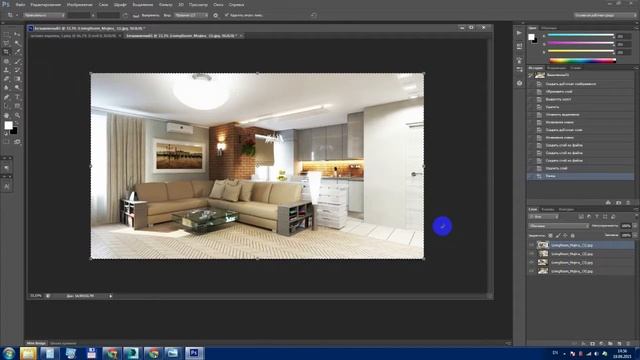Add layer mask from Layers panel footer
The height and width of the screenshot is (360, 640).
[593, 344]
